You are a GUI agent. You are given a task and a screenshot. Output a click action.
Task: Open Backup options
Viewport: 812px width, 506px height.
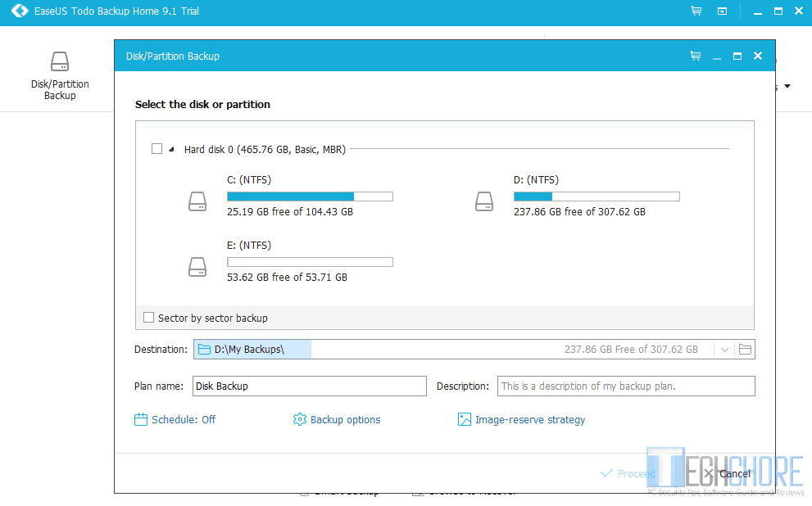[x=337, y=419]
